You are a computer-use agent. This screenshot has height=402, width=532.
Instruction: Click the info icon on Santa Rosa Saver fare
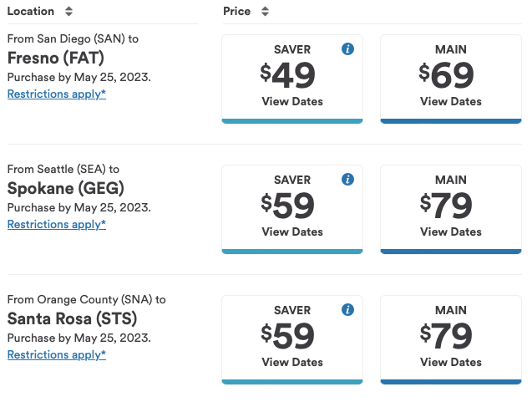click(348, 310)
